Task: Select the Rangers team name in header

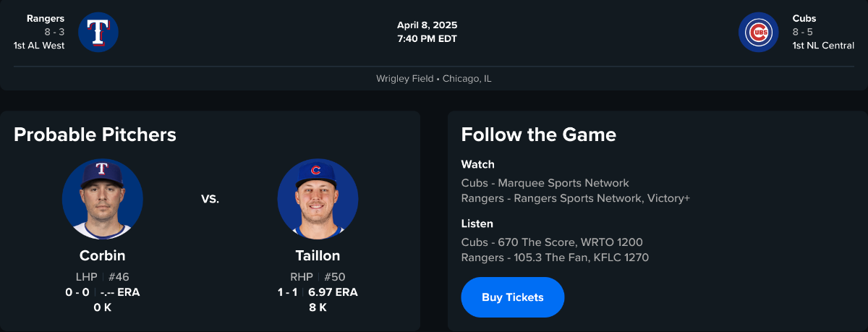Action: [47, 18]
